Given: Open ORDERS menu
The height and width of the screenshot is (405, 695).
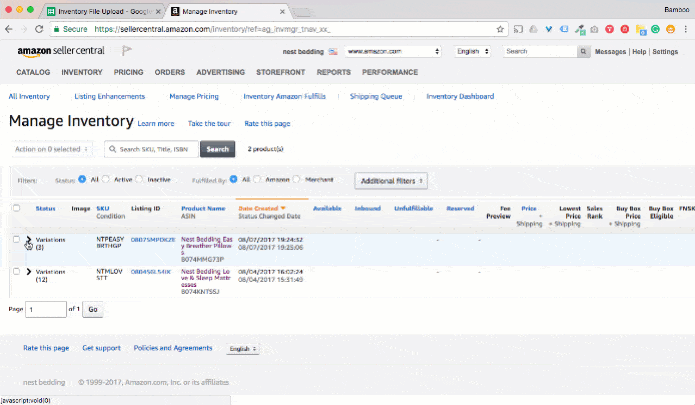Looking at the screenshot, I should (170, 72).
